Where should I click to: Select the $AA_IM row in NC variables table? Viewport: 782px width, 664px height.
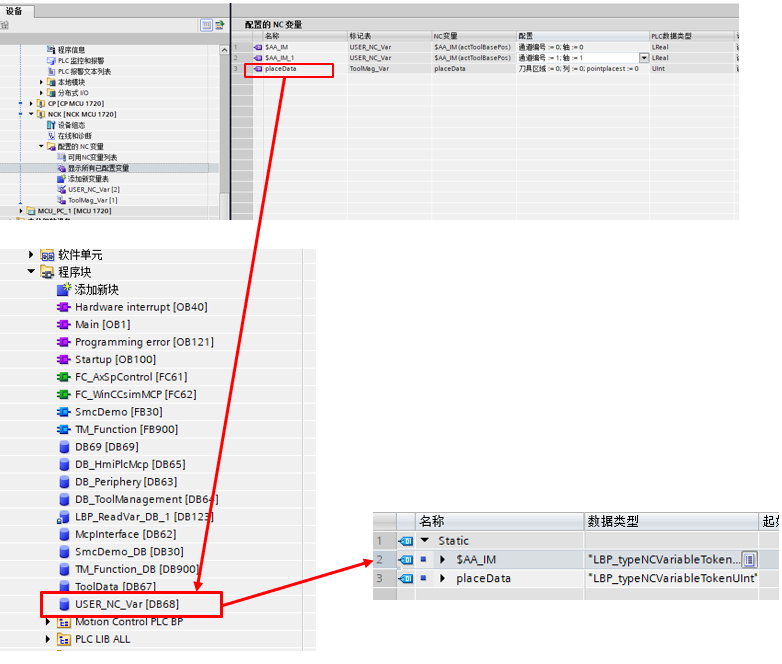pos(486,47)
